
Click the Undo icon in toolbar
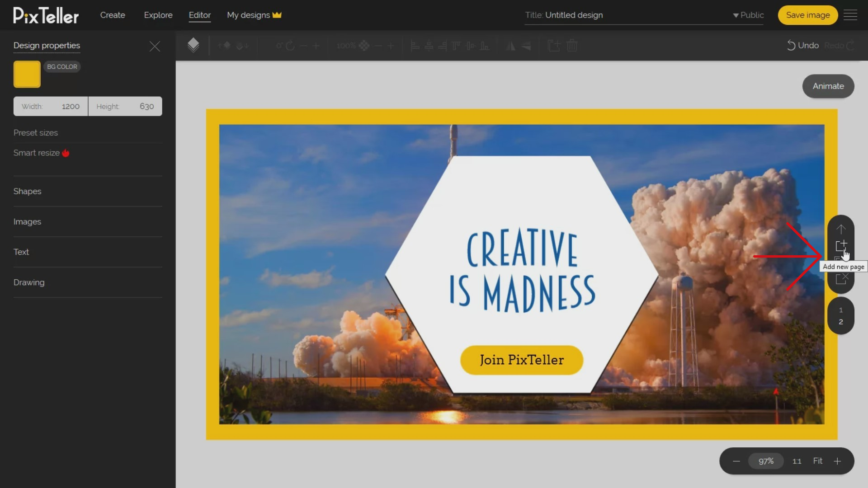(791, 45)
